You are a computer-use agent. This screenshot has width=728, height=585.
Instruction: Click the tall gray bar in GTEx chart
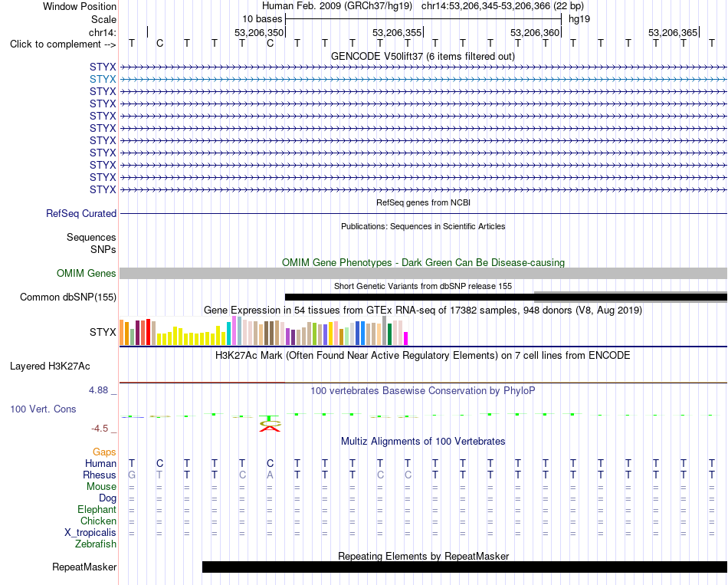click(x=385, y=330)
